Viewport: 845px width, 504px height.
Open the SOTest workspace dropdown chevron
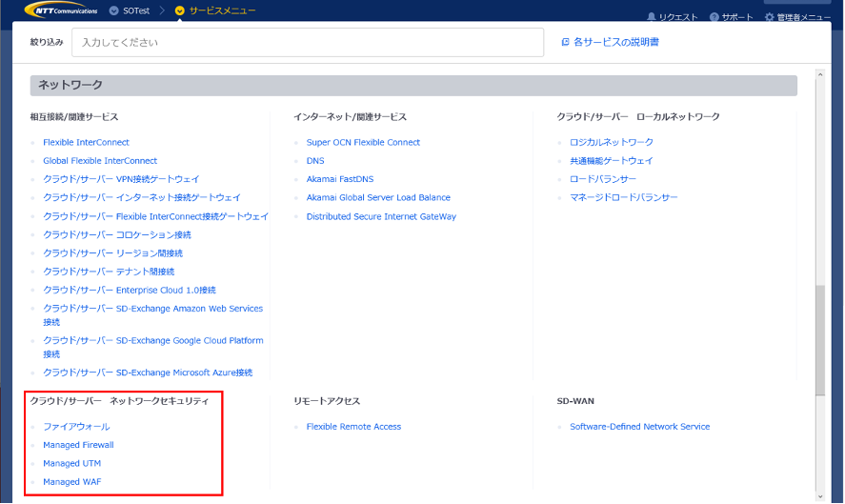tap(113, 10)
